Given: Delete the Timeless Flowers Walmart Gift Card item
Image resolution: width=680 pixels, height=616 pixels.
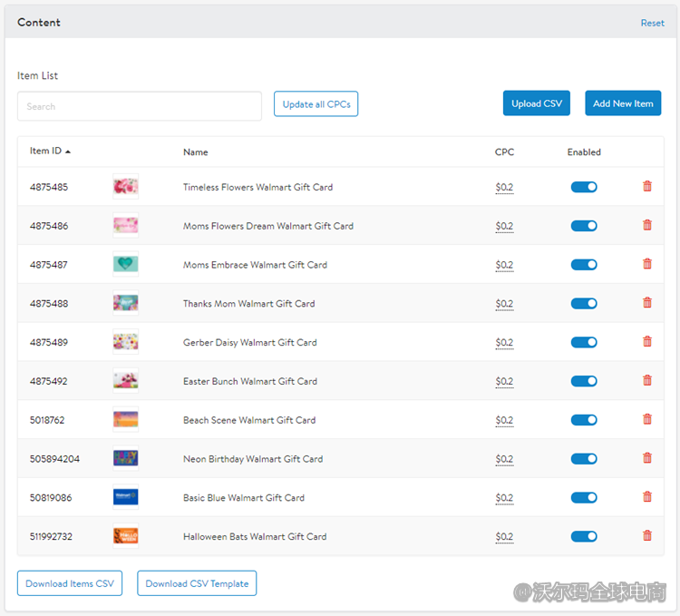Looking at the screenshot, I should (646, 187).
